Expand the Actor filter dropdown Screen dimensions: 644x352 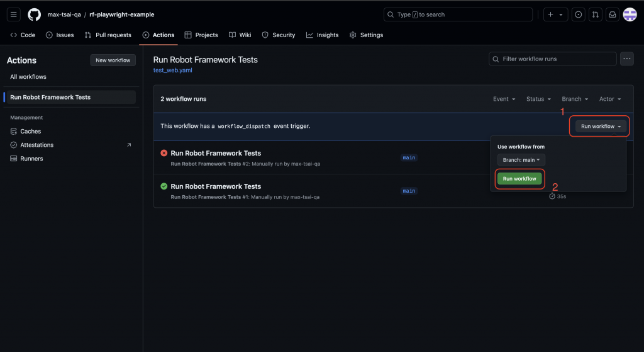610,99
